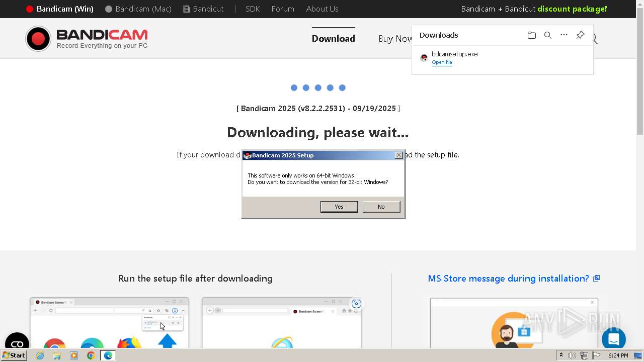The image size is (644, 362).
Task: Click the bdcamsetup.exe file icon
Action: [x=424, y=58]
